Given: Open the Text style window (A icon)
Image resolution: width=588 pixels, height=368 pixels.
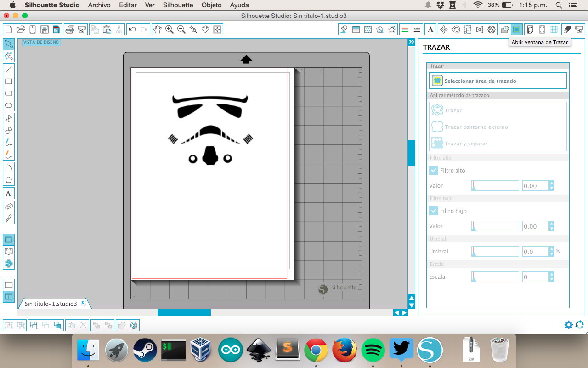Looking at the screenshot, I should click(430, 29).
